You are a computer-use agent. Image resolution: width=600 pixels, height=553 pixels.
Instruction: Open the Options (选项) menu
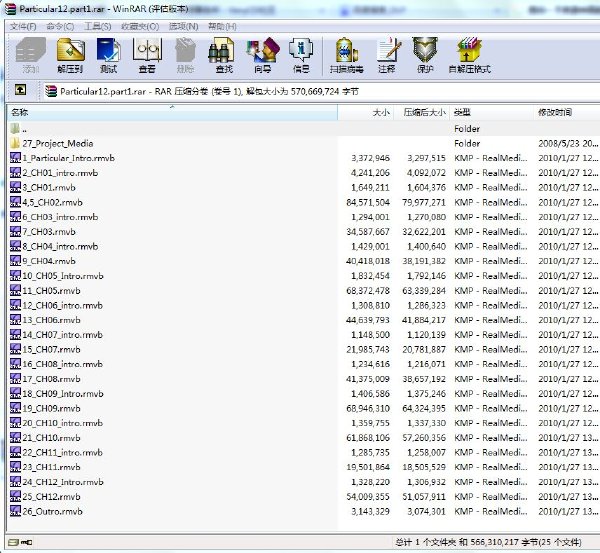tap(184, 26)
